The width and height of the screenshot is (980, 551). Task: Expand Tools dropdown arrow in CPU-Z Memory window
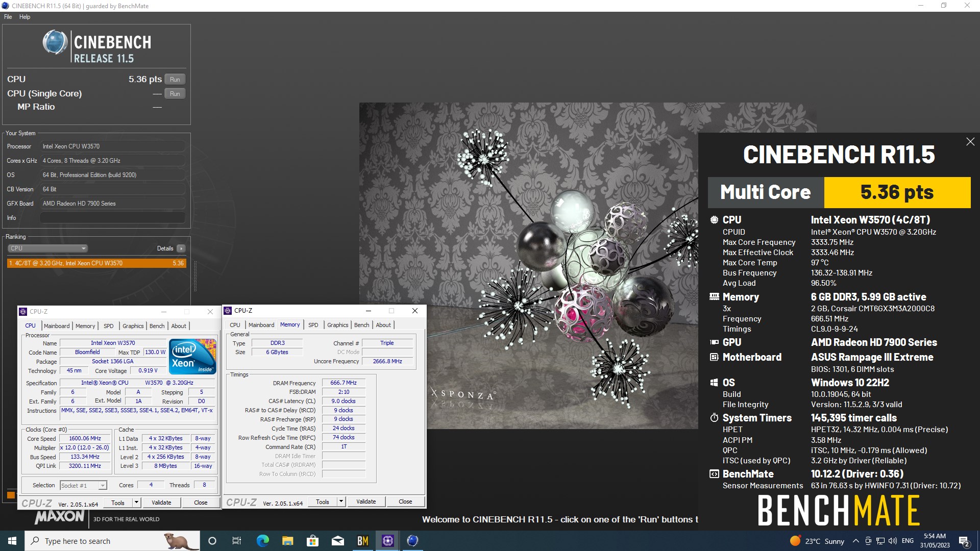(x=341, y=502)
